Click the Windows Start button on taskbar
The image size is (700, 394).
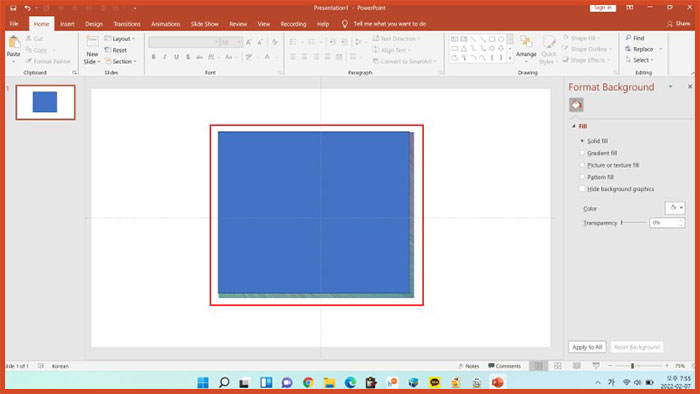coord(203,382)
